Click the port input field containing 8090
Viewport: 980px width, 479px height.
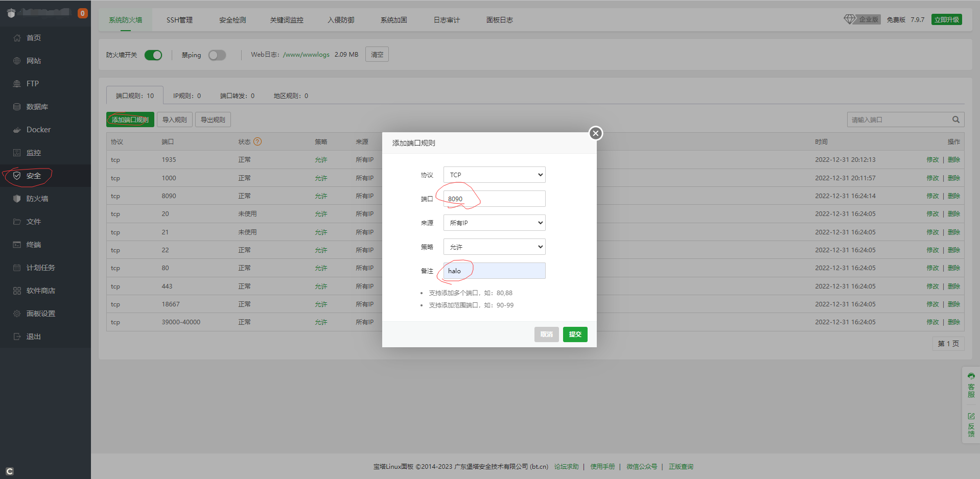tap(494, 199)
